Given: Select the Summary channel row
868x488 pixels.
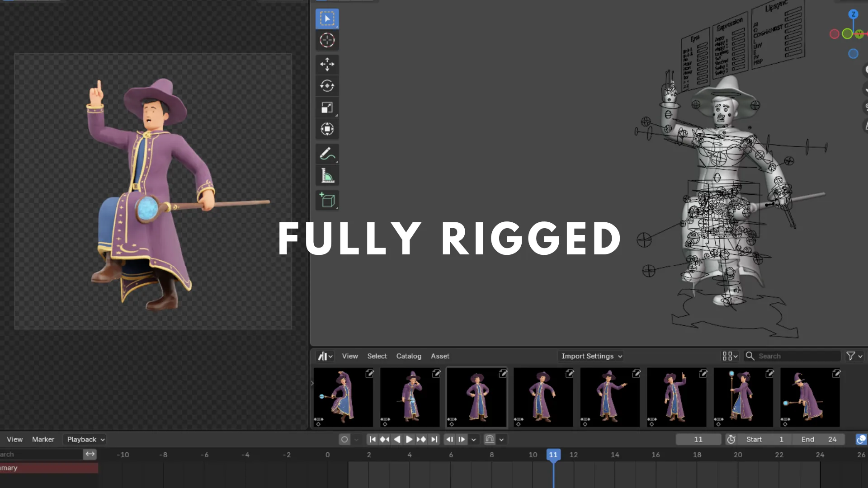Looking at the screenshot, I should (x=49, y=468).
